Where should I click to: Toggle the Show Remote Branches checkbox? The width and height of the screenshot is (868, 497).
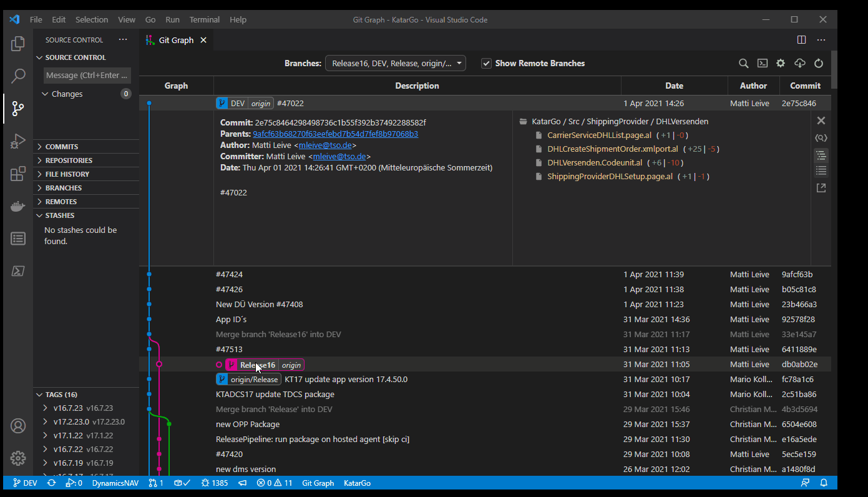(486, 63)
